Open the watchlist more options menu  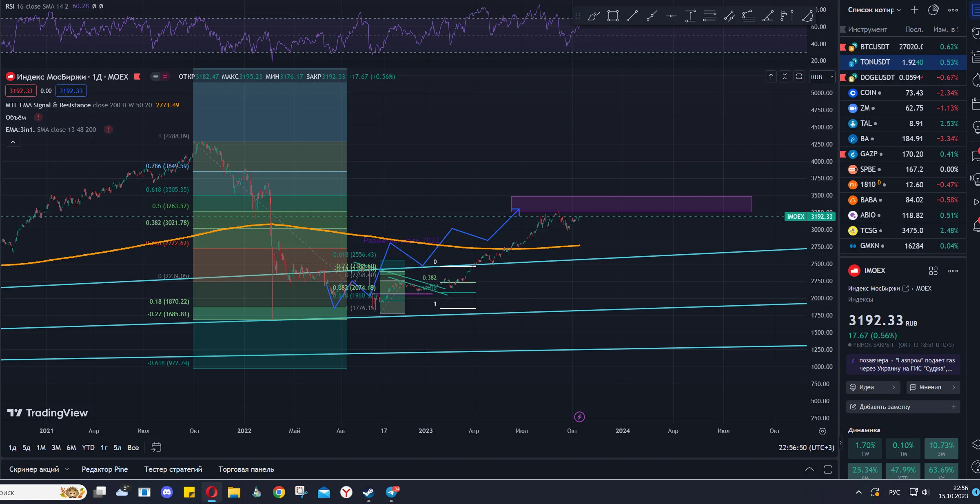click(x=953, y=10)
